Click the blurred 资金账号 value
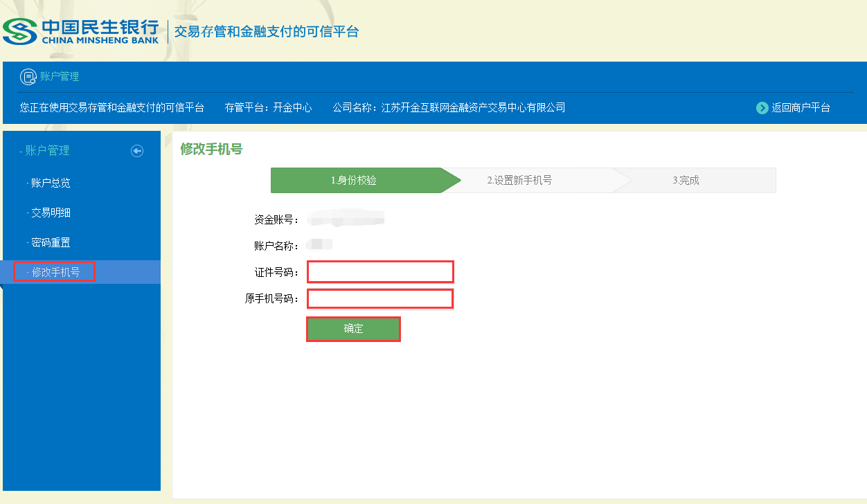The height and width of the screenshot is (504, 867). click(346, 220)
